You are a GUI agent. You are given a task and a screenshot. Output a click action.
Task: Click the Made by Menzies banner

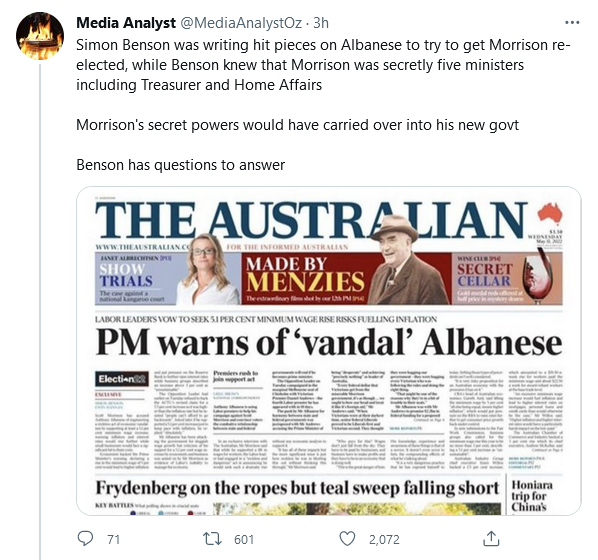(x=346, y=279)
